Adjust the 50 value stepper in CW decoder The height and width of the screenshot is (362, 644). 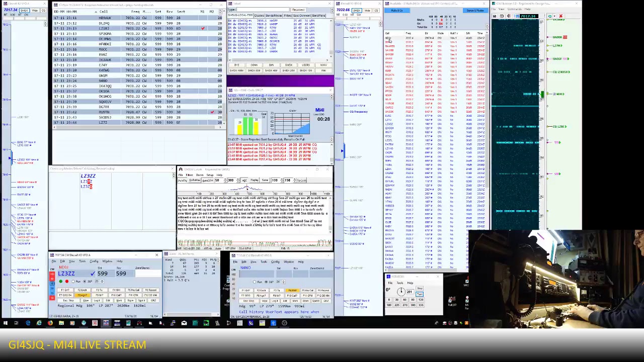tap(225, 180)
